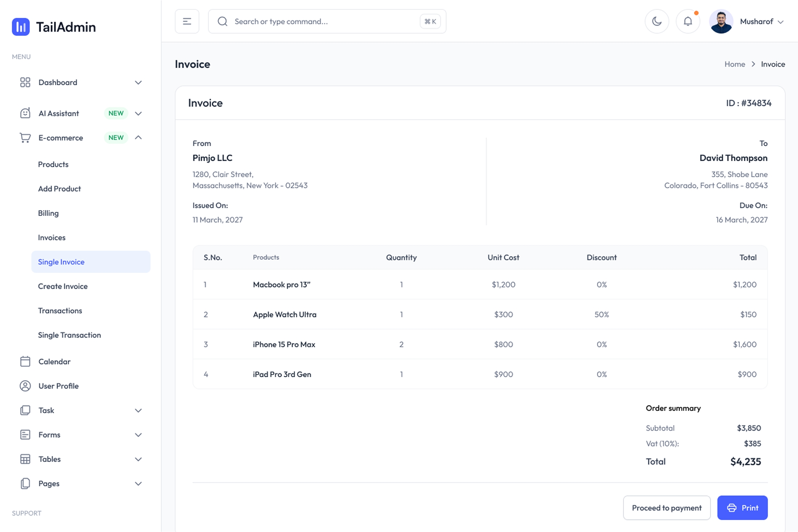
Task: Click the Forms icon in sidebar
Action: (x=25, y=434)
